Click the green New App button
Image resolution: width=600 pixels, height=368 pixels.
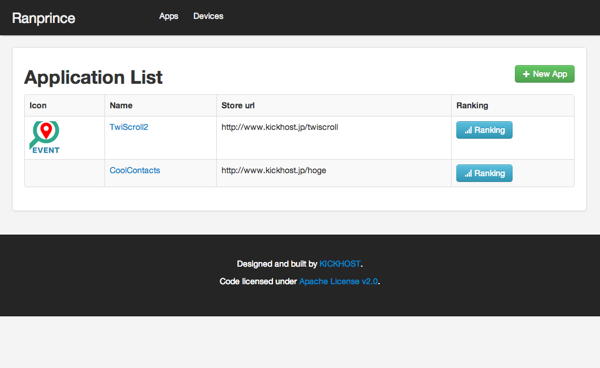[x=545, y=74]
